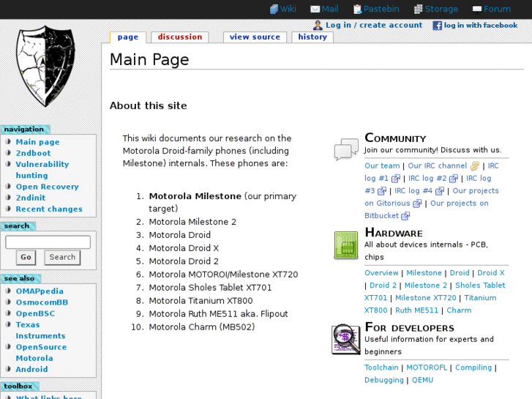Open Open Recovery navigation link
Viewport: 532px width, 399px height.
pos(47,187)
